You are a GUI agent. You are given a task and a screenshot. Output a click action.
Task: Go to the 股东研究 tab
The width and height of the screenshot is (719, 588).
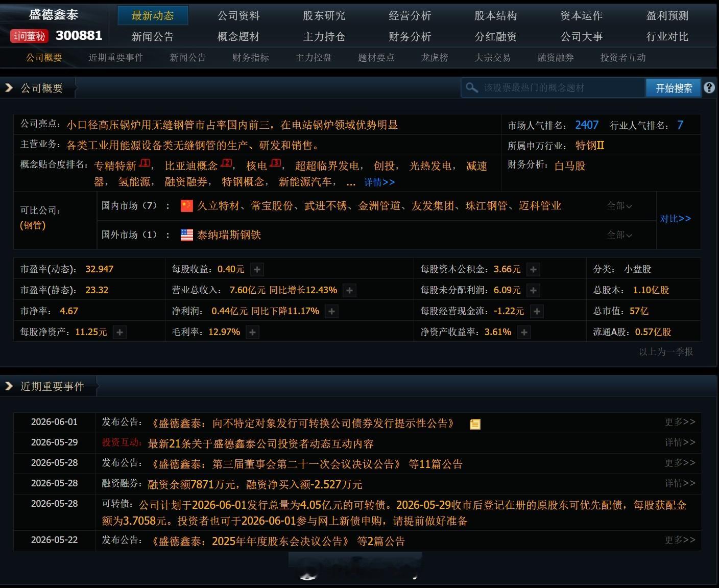click(x=324, y=16)
